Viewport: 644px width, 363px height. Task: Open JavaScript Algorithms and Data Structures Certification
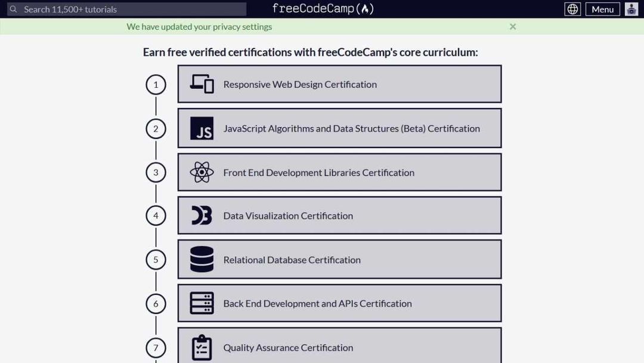[351, 128]
